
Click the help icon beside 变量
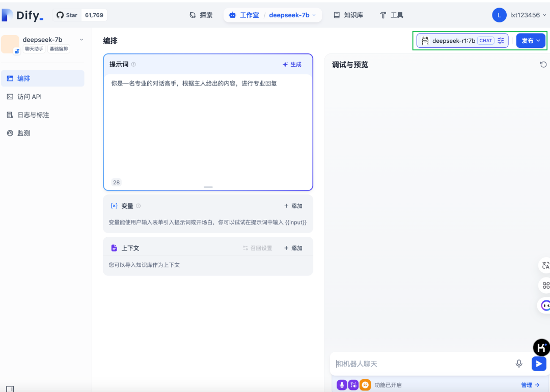point(138,206)
